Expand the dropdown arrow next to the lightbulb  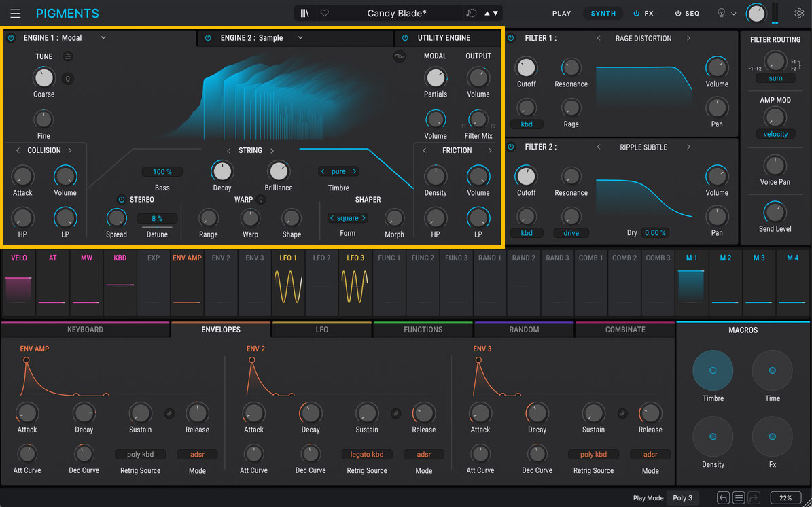733,14
